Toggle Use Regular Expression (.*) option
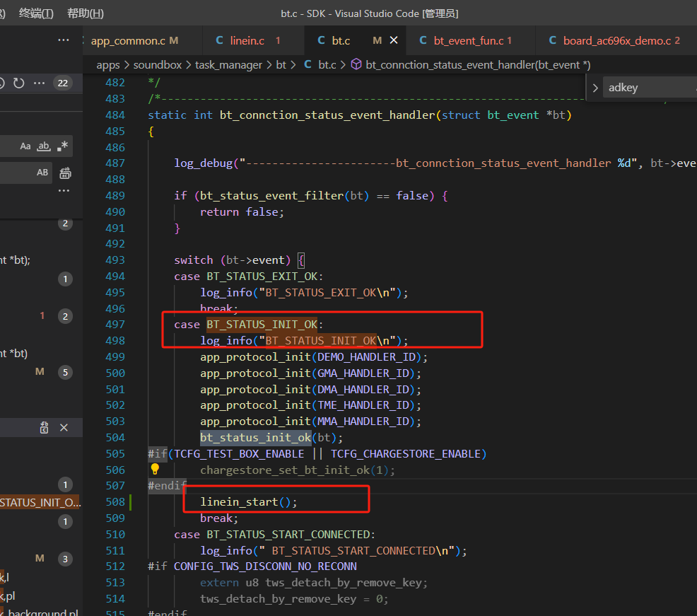 (x=63, y=146)
